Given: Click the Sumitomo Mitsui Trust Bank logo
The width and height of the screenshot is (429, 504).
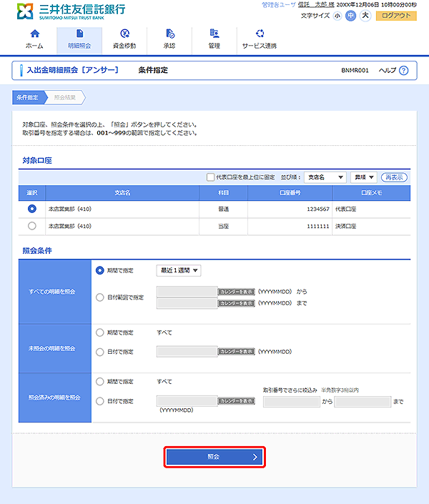Looking at the screenshot, I should (x=71, y=11).
